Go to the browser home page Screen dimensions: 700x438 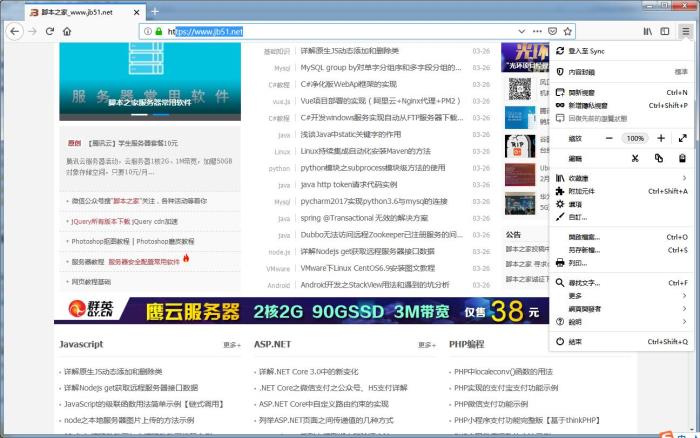click(x=67, y=31)
